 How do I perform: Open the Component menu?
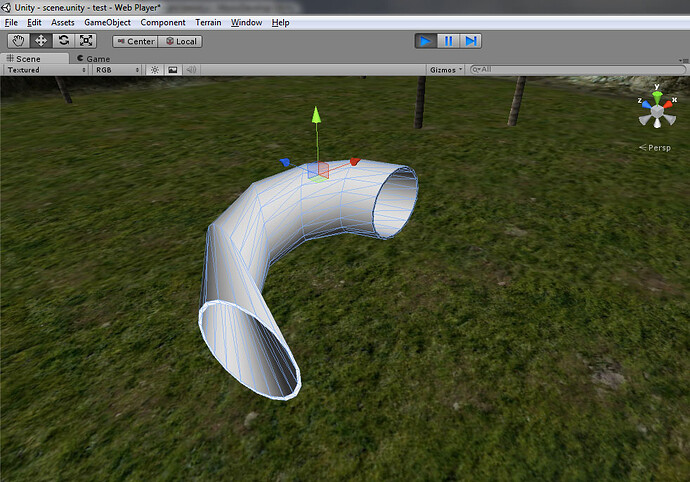[x=163, y=22]
